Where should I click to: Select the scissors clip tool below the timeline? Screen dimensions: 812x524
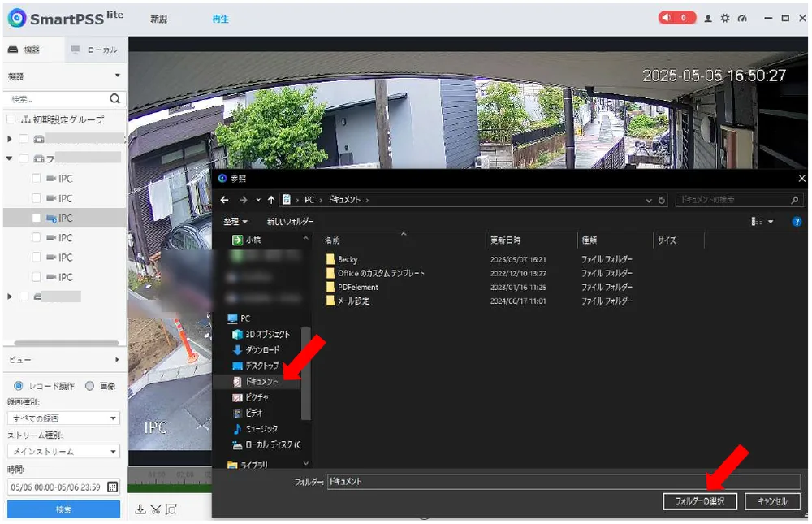155,509
